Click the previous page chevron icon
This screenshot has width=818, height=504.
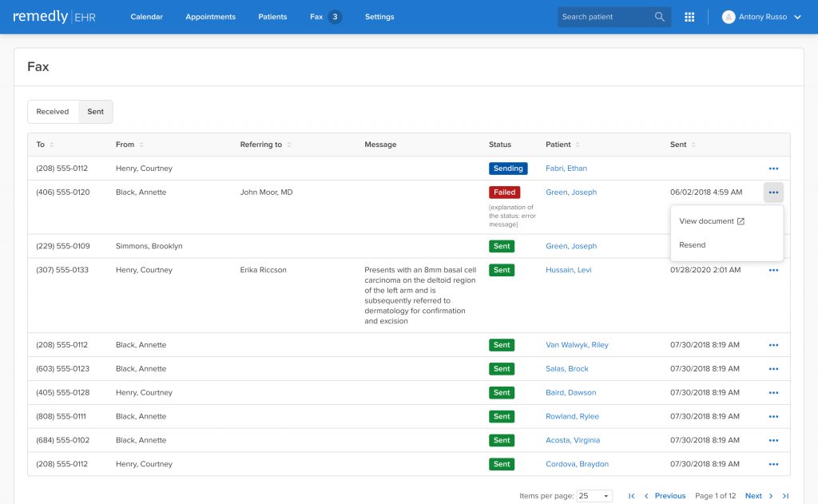tap(646, 496)
